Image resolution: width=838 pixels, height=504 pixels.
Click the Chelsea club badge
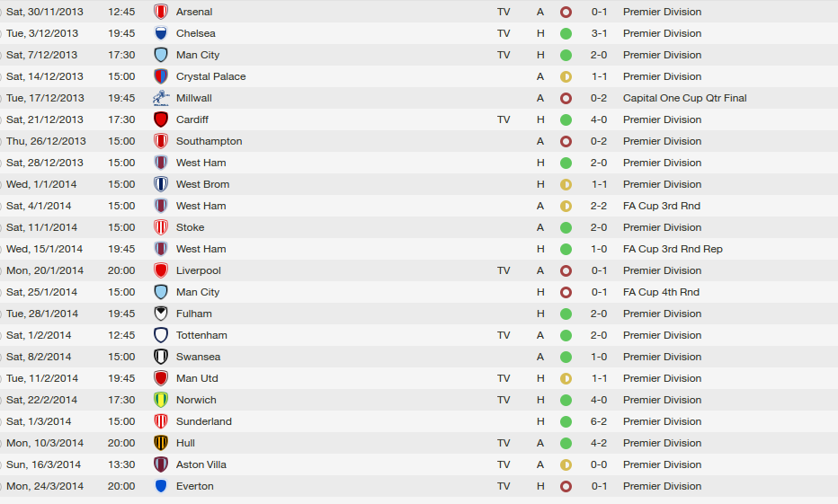(161, 33)
